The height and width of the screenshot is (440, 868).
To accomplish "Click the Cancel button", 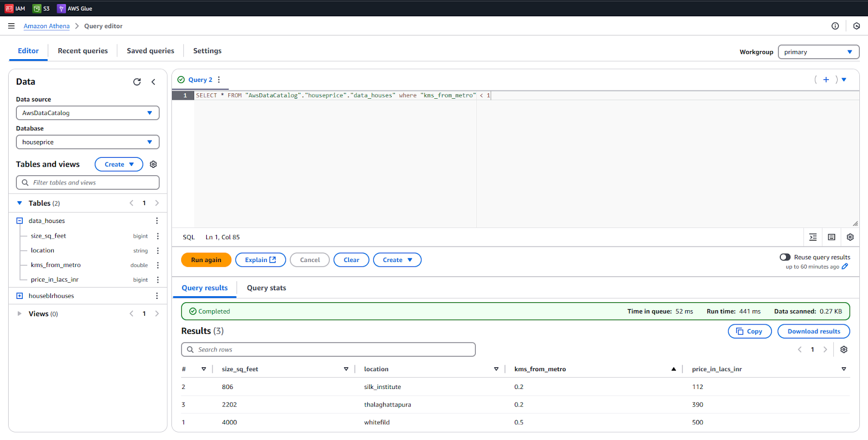I will [310, 260].
